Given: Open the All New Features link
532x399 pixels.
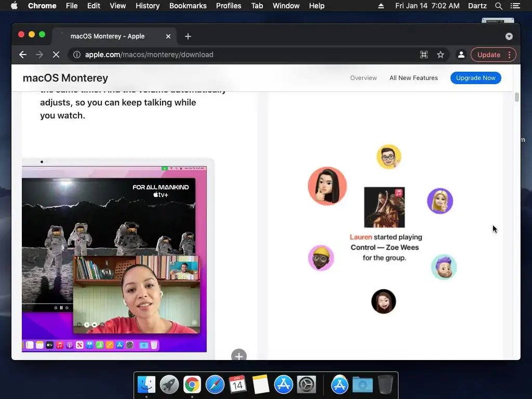Looking at the screenshot, I should coord(414,78).
